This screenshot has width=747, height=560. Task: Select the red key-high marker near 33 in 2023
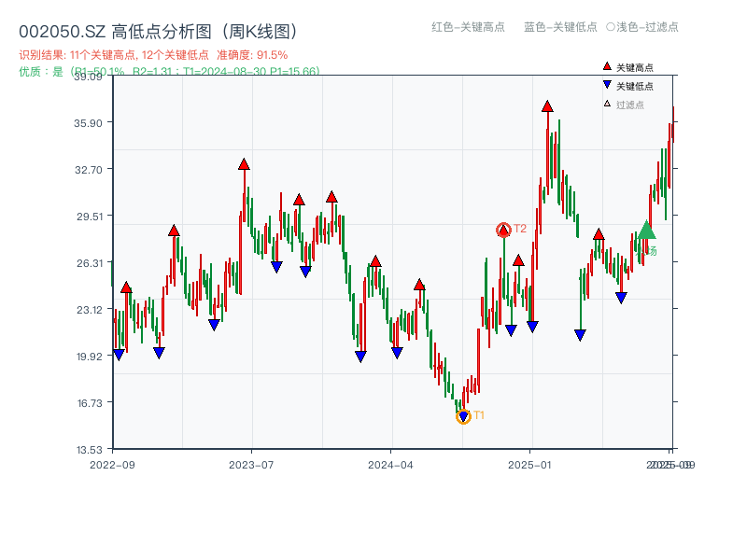point(244,164)
